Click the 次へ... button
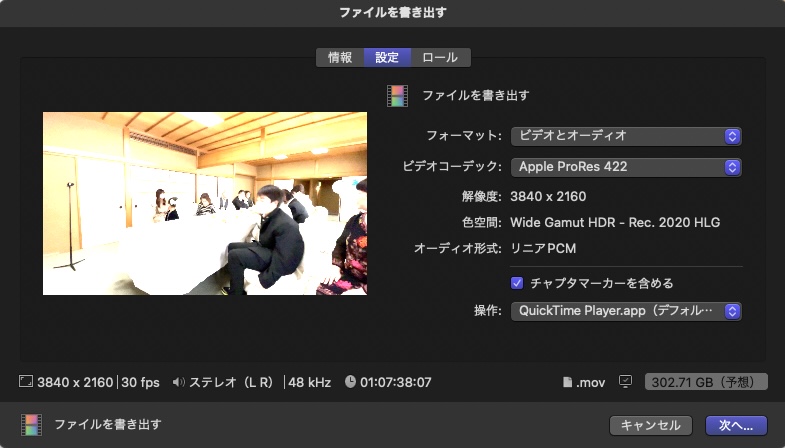 coord(735,425)
